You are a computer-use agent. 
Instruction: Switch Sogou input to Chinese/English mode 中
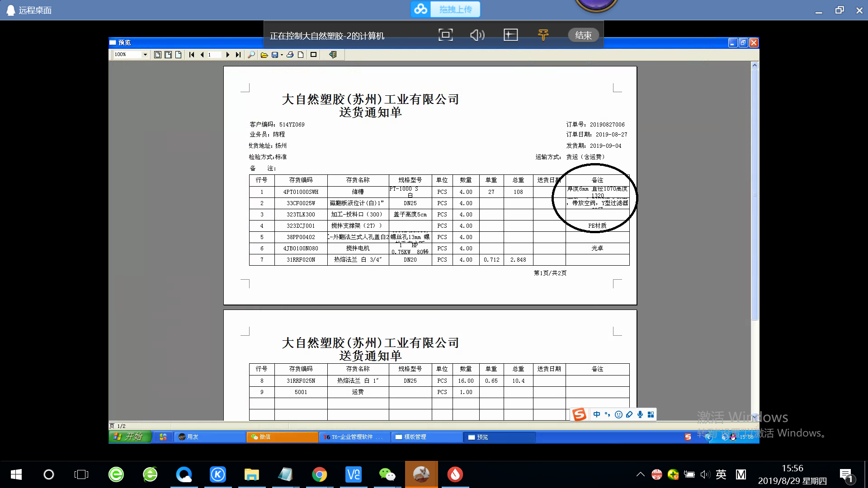coord(597,414)
